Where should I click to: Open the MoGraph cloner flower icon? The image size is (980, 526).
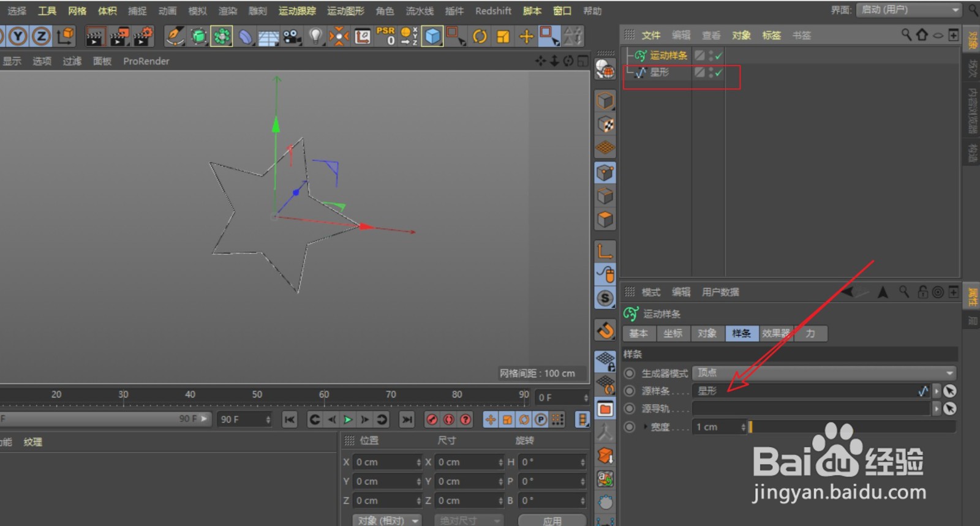coord(222,37)
